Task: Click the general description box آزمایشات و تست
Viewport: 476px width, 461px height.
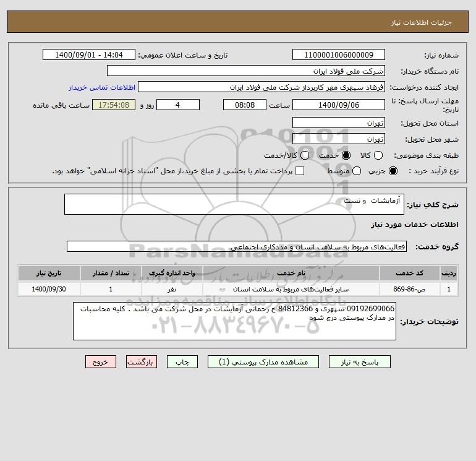Action: (234, 204)
